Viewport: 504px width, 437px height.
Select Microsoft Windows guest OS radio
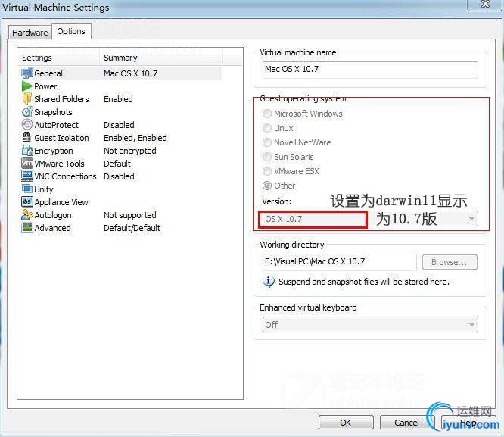267,114
